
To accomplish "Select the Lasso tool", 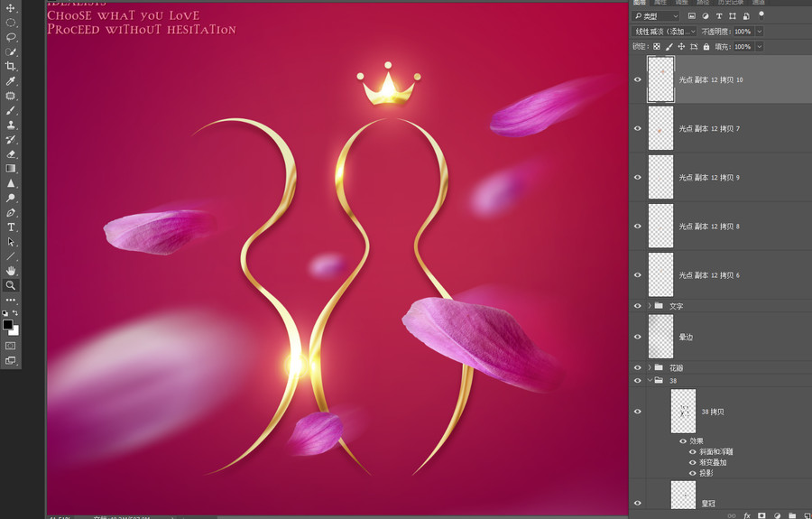I will tap(10, 37).
